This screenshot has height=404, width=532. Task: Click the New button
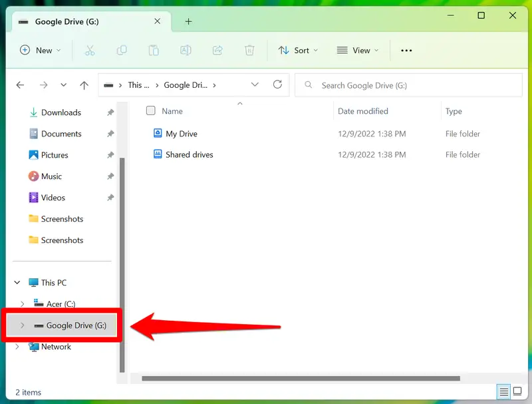(x=41, y=51)
